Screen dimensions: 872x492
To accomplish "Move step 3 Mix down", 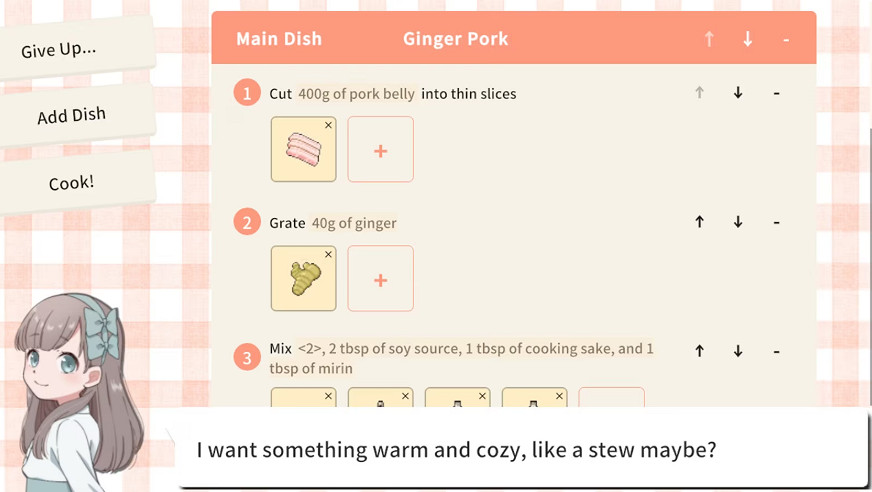I will (x=738, y=351).
